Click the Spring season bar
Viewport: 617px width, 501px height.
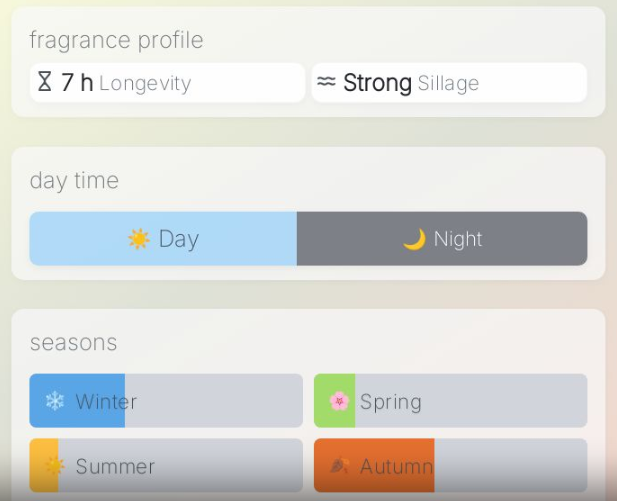pyautogui.click(x=450, y=401)
